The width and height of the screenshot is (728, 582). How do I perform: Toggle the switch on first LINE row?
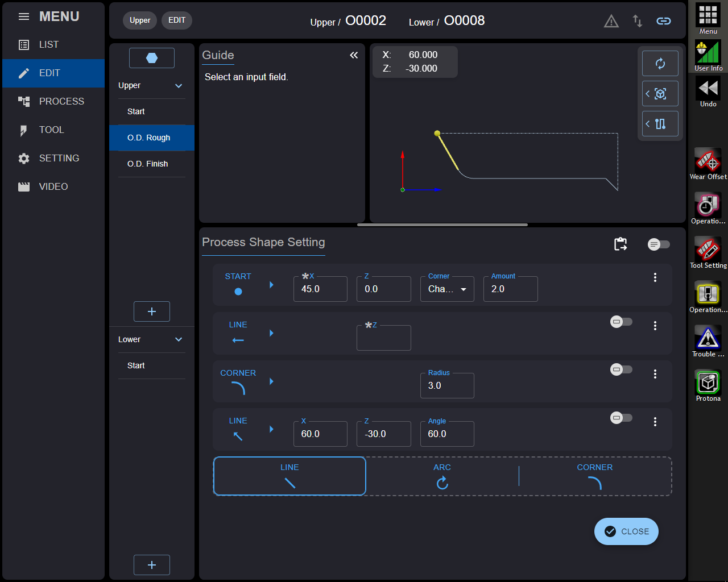tap(621, 322)
